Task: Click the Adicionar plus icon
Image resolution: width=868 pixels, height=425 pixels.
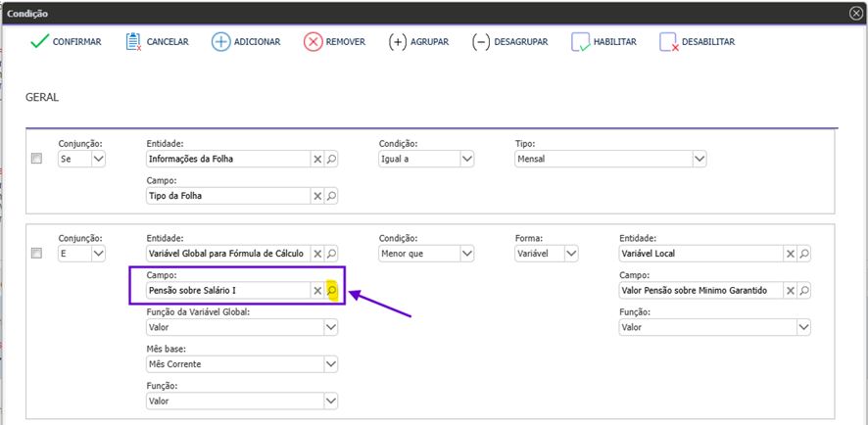Action: click(221, 42)
